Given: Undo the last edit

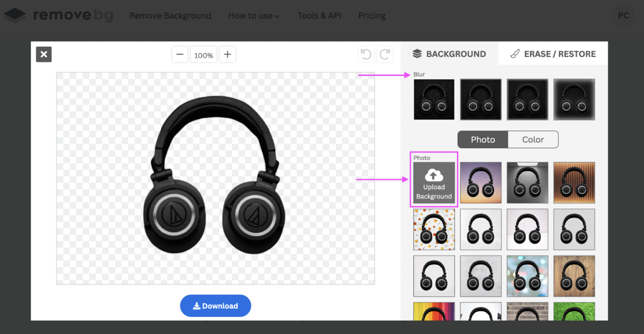Looking at the screenshot, I should coord(366,54).
